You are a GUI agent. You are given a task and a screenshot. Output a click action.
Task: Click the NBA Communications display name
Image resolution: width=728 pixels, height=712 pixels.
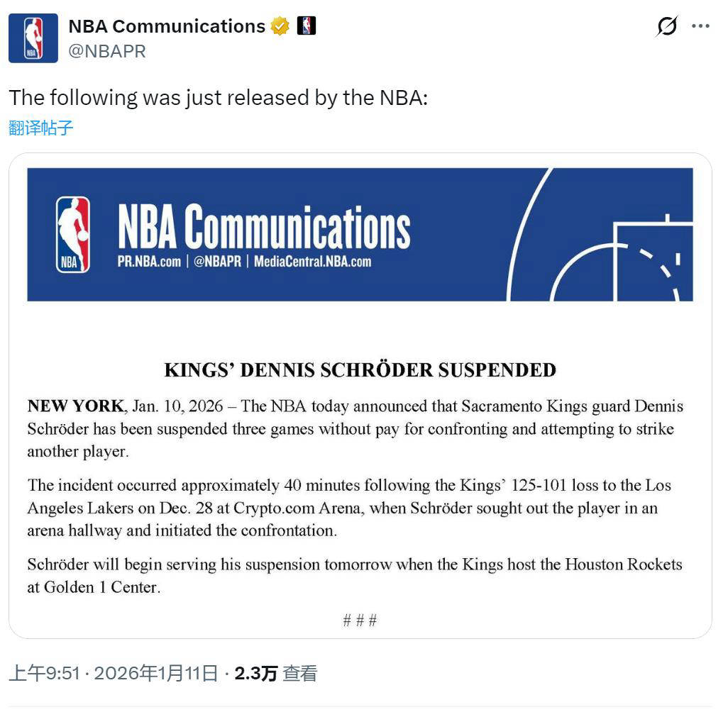(167, 26)
